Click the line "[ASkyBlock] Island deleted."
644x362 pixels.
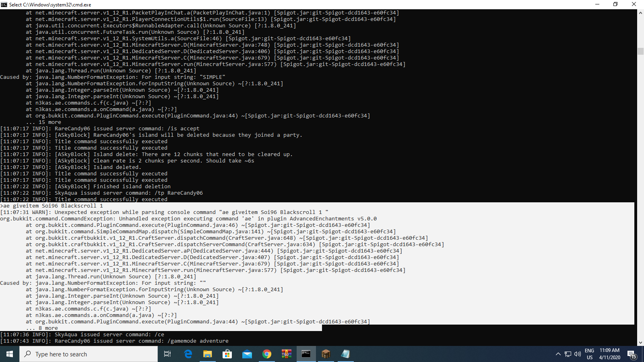(71, 167)
